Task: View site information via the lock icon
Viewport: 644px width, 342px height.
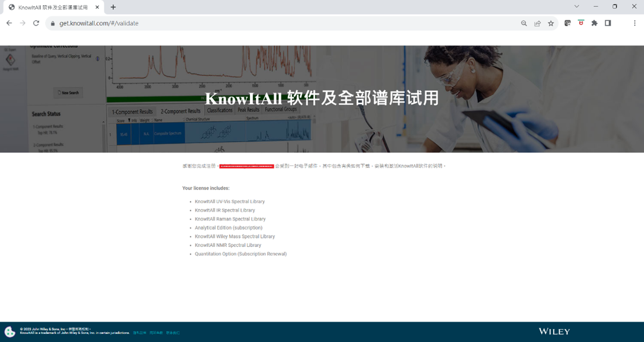Action: pyautogui.click(x=52, y=23)
